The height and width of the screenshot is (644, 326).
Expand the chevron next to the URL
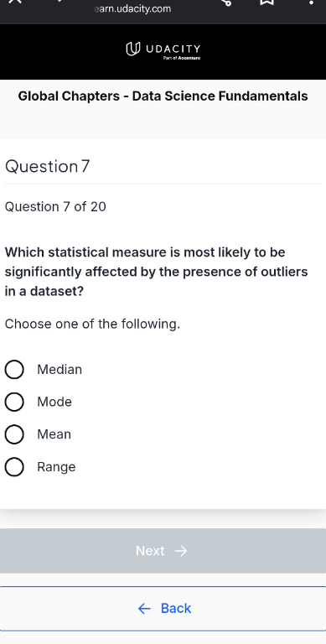pyautogui.click(x=60, y=1)
